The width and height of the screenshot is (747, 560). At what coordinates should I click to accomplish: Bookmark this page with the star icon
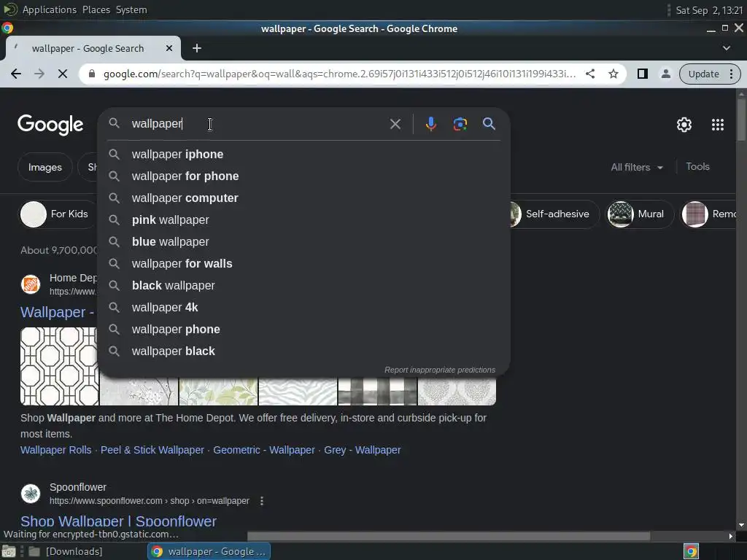613,74
